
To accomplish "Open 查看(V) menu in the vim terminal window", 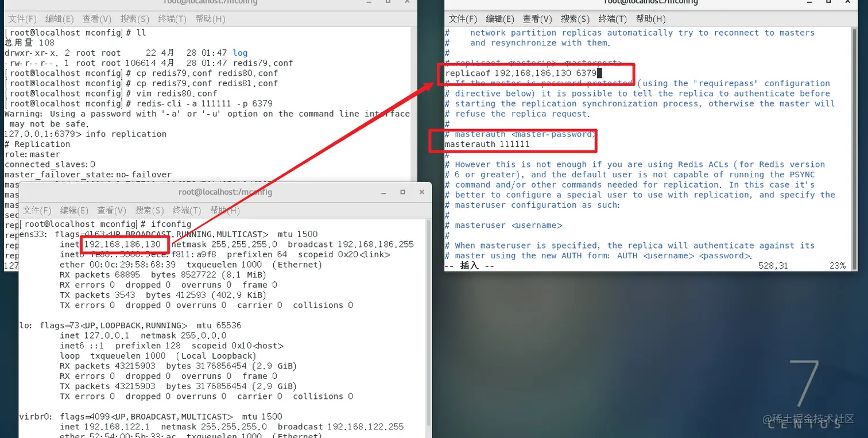I will point(537,19).
